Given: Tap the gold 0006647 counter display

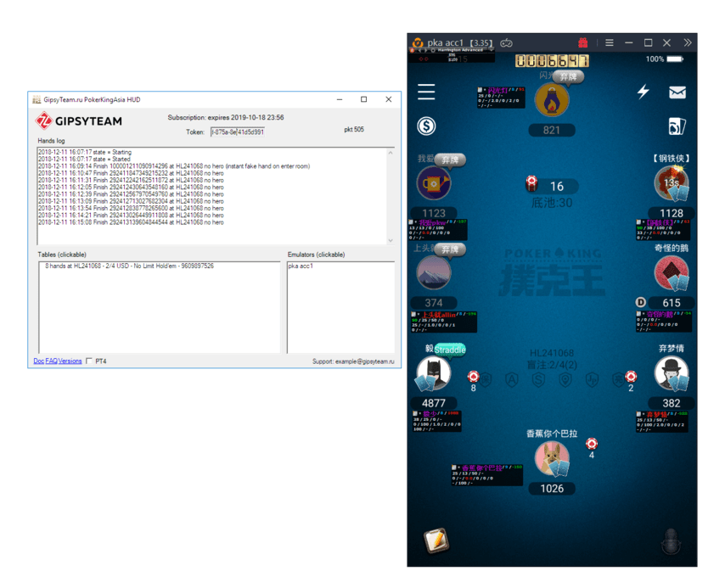Looking at the screenshot, I should [552, 60].
